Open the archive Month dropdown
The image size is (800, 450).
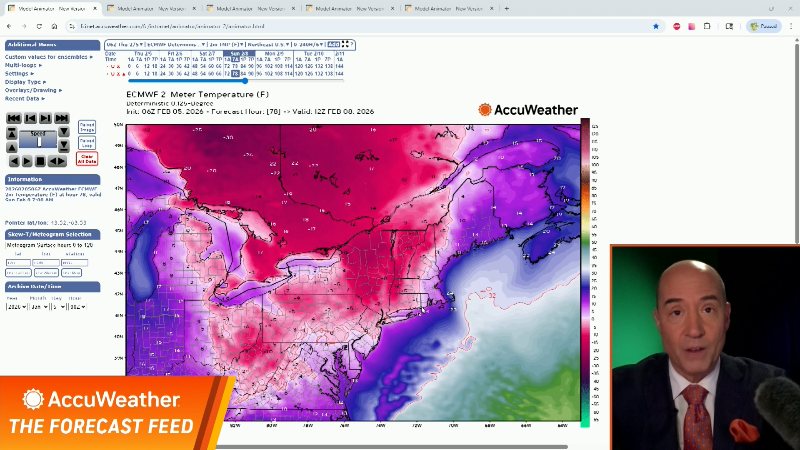40,307
